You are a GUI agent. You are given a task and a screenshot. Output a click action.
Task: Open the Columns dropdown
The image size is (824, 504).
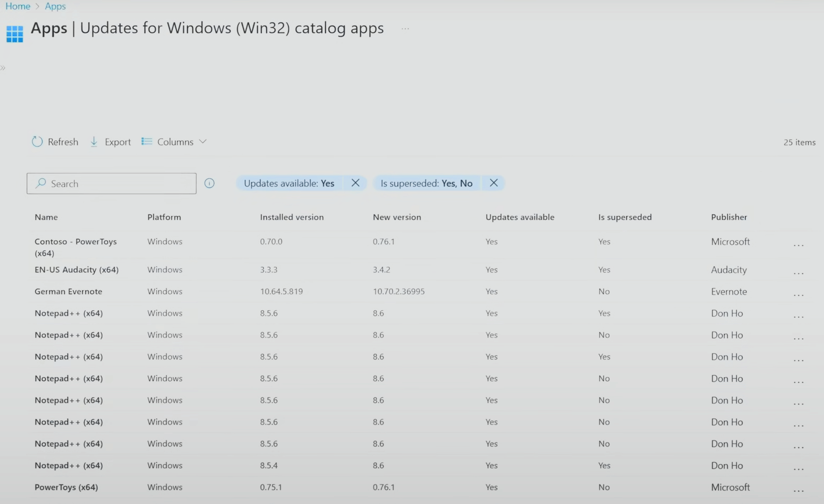pos(174,142)
